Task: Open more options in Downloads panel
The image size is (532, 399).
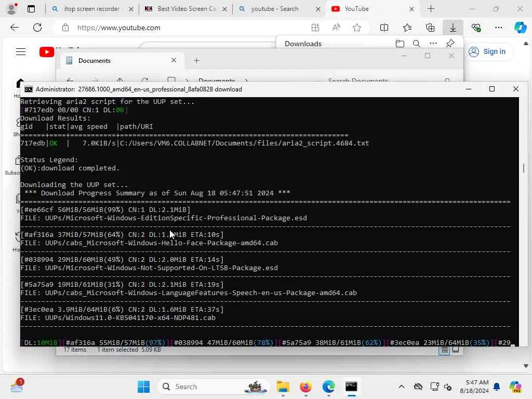Action: click(433, 44)
